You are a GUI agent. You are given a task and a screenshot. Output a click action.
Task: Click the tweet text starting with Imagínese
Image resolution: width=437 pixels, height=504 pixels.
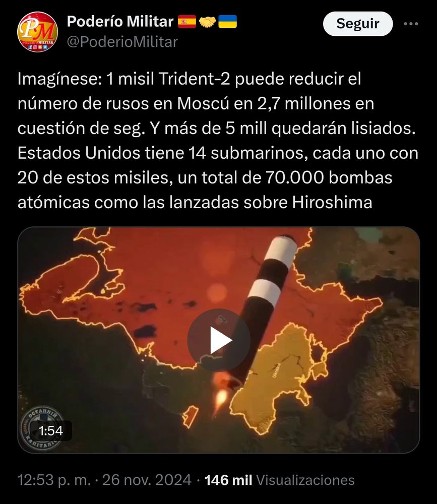tap(218, 141)
